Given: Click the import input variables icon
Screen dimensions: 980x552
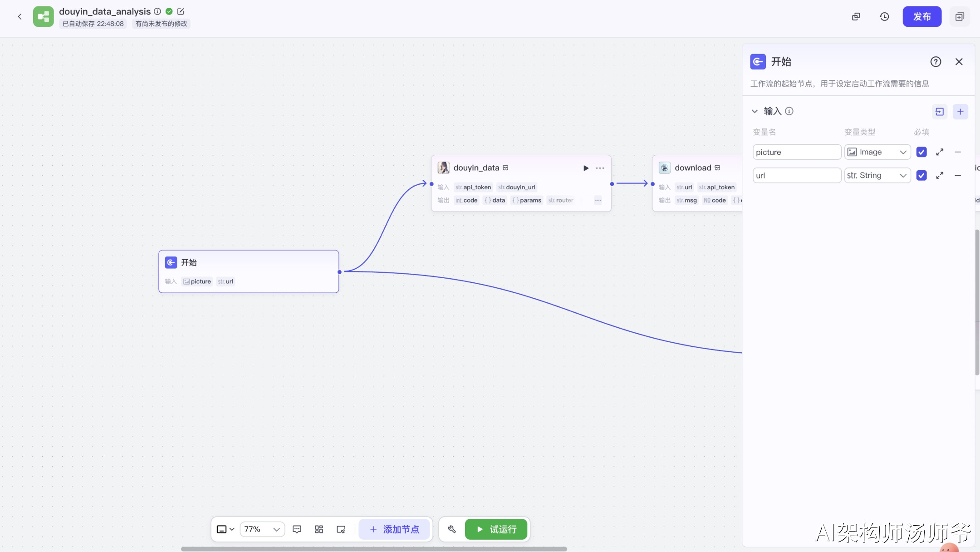Looking at the screenshot, I should pyautogui.click(x=940, y=112).
